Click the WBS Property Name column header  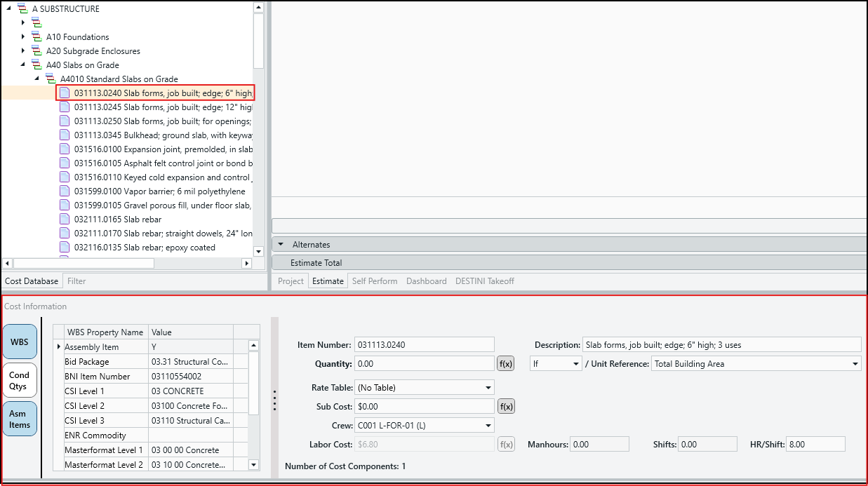coord(105,332)
